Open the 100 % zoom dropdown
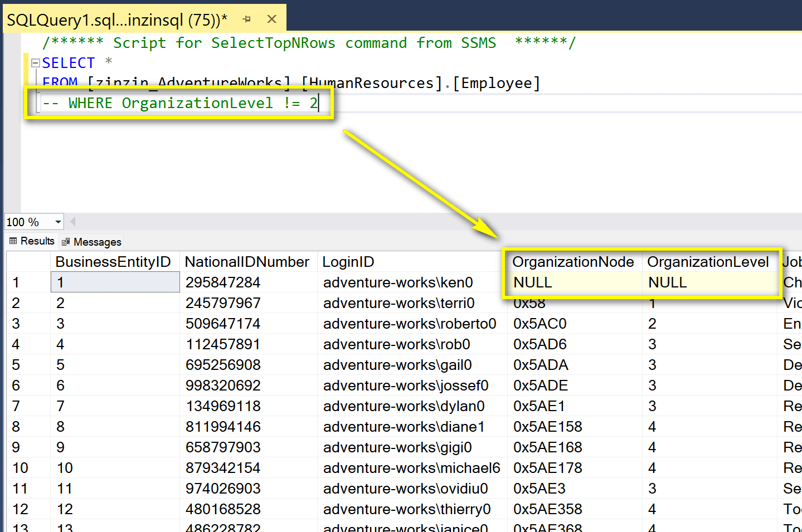The image size is (802, 532). tap(58, 222)
